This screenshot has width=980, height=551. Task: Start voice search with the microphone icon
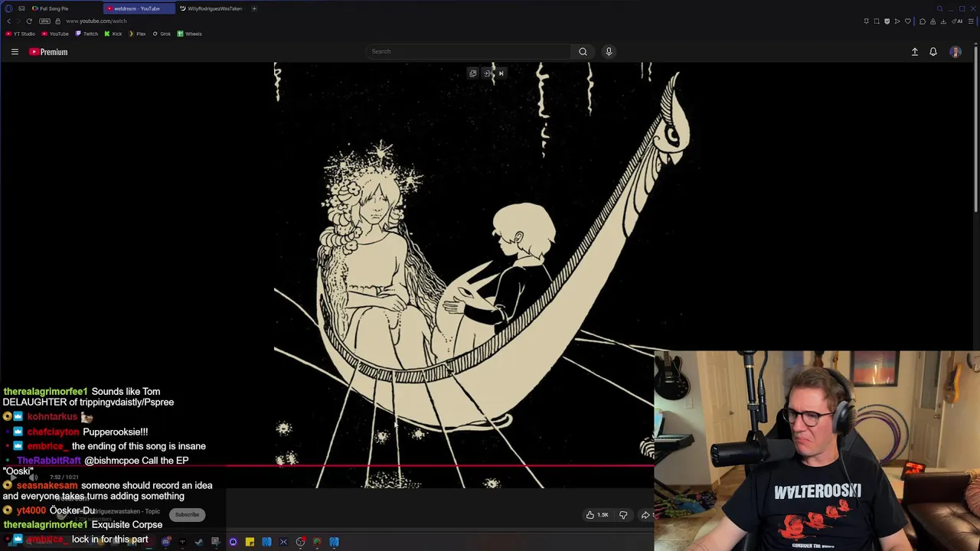609,51
